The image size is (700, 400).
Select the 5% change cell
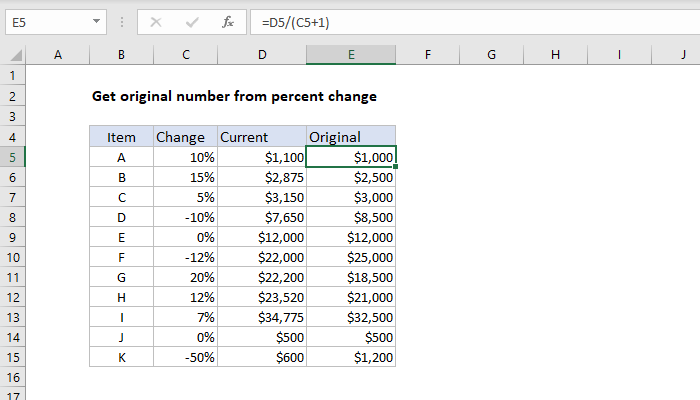point(186,197)
